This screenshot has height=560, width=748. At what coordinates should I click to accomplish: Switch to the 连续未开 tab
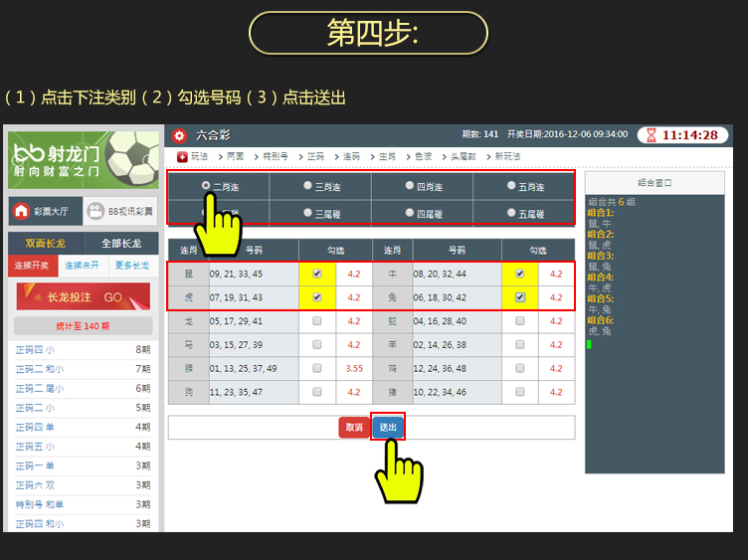pyautogui.click(x=84, y=266)
